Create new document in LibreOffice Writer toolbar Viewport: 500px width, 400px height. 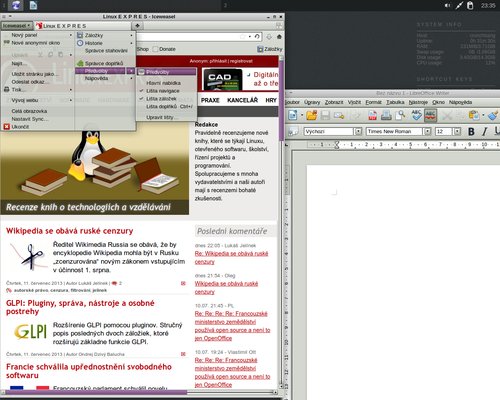(293, 115)
